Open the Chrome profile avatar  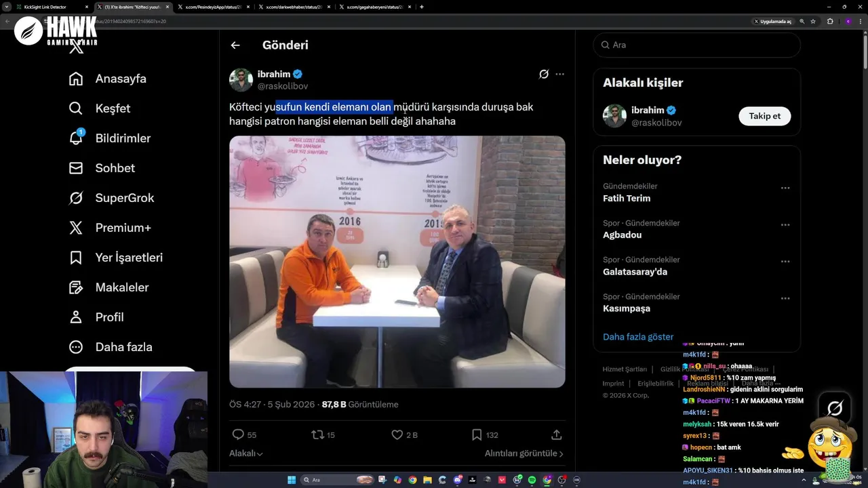coord(848,22)
